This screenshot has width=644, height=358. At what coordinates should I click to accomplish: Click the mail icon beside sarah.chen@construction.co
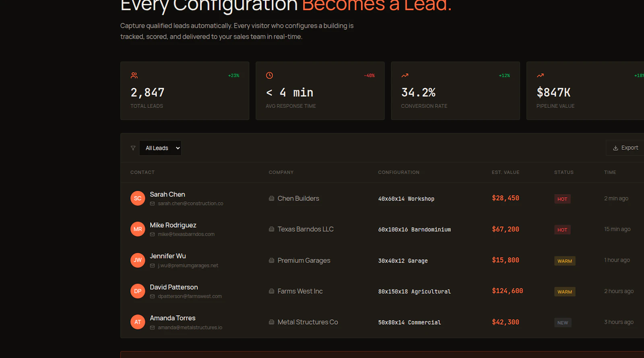tap(153, 204)
